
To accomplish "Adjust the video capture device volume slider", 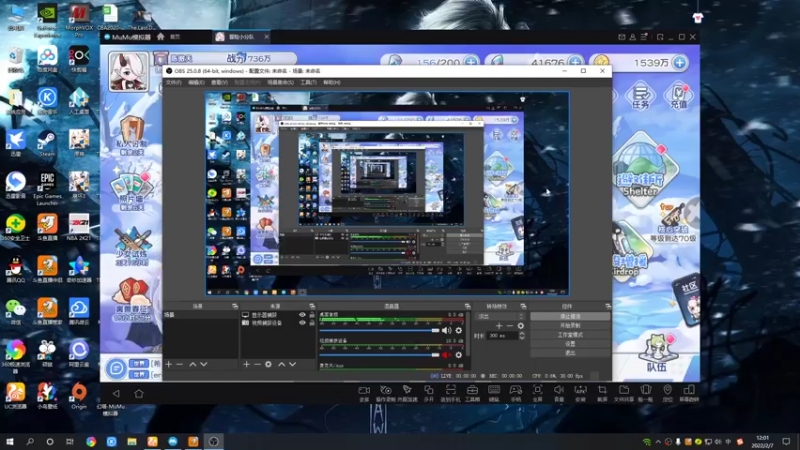I will click(x=379, y=355).
